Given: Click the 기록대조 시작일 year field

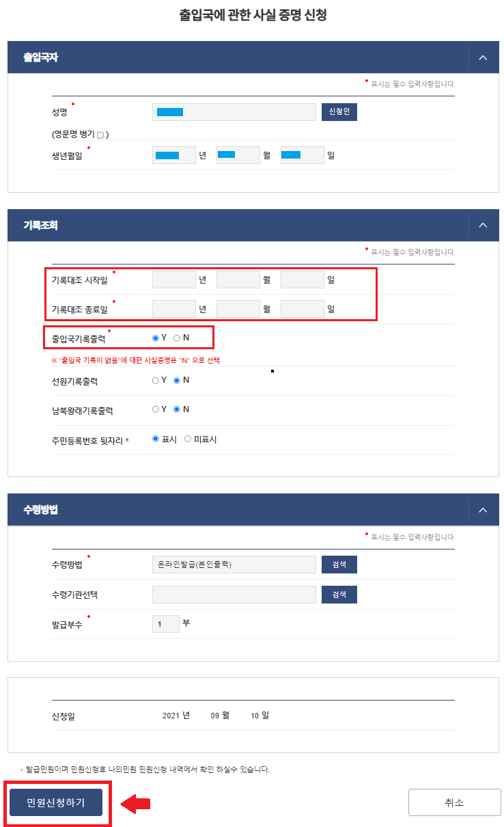Looking at the screenshot, I should coord(174,280).
